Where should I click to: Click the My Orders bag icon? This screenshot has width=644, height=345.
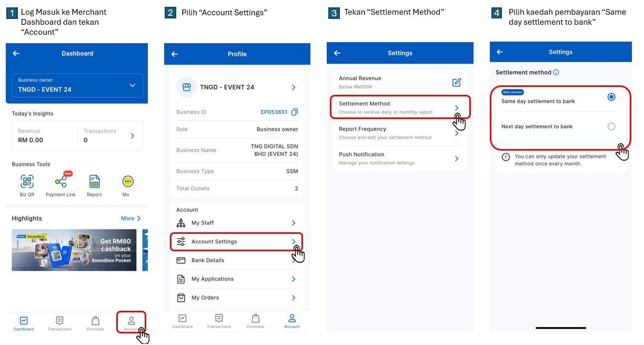coord(181,298)
